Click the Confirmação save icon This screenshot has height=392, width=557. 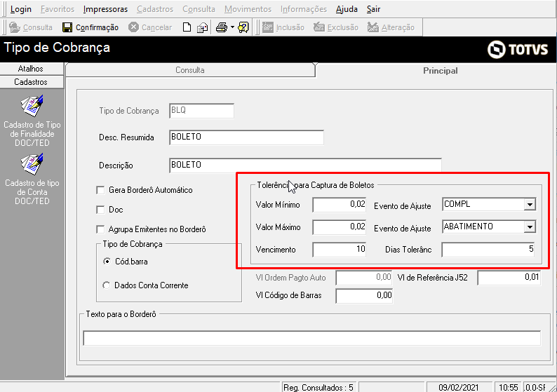67,28
